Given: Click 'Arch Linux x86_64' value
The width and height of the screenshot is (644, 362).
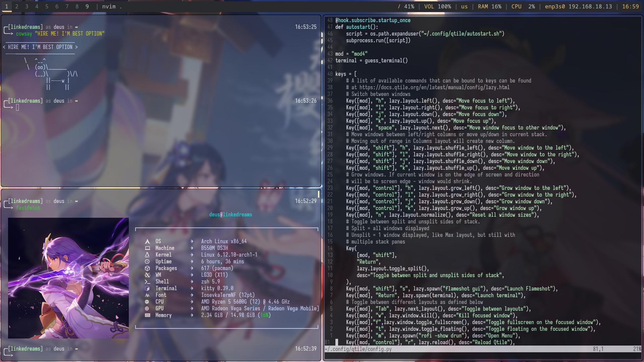Looking at the screenshot, I should point(224,241).
